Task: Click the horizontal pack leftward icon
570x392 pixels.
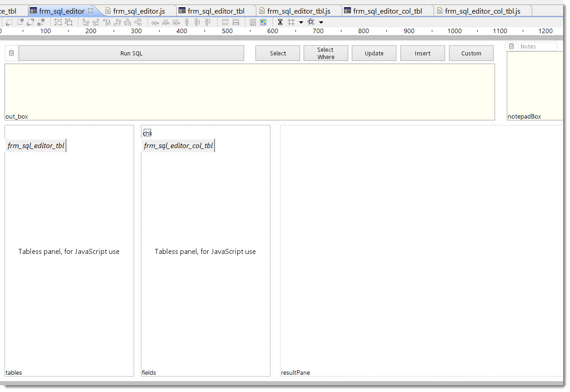Action: coord(176,22)
